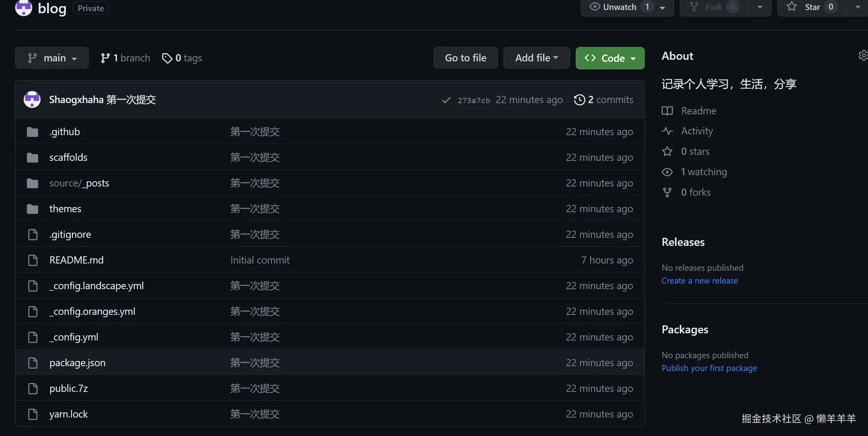Image resolution: width=868 pixels, height=436 pixels.
Task: Toggle Unwatch for this repository
Action: [x=620, y=7]
